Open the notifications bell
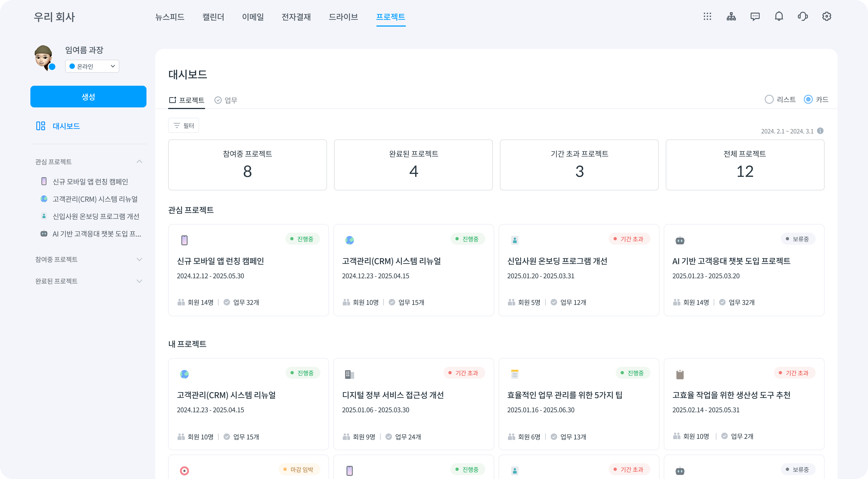The image size is (868, 479). [779, 17]
